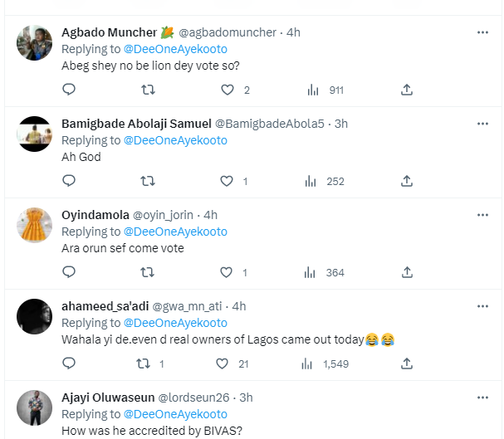
Task: Open more options for Ajayi Oluwaseun's tweet
Action: [x=482, y=398]
